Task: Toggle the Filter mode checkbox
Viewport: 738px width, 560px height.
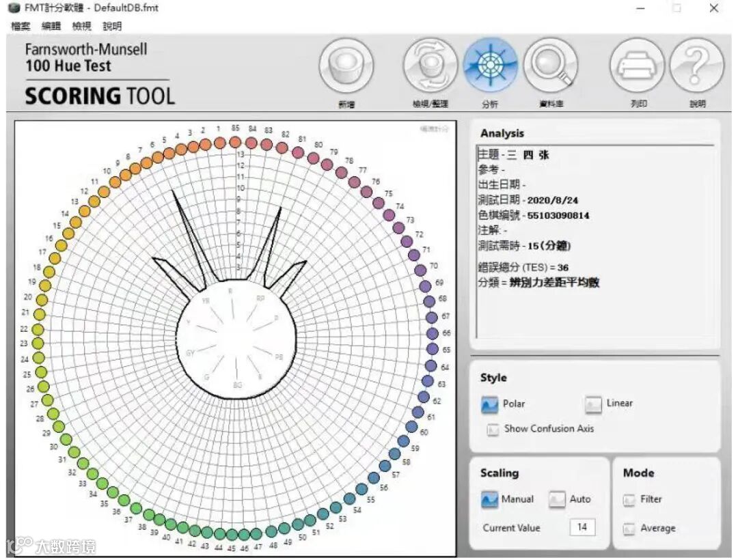Action: (x=629, y=500)
